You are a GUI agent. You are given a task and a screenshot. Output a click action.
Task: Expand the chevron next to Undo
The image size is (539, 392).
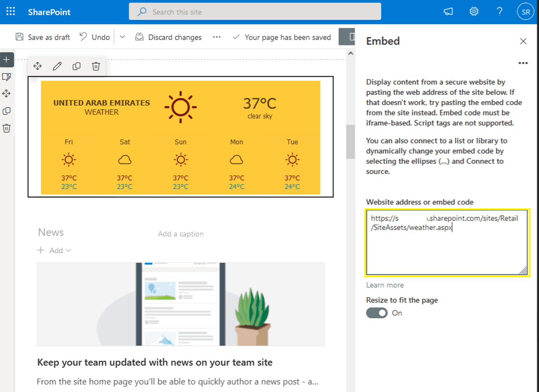coord(122,37)
